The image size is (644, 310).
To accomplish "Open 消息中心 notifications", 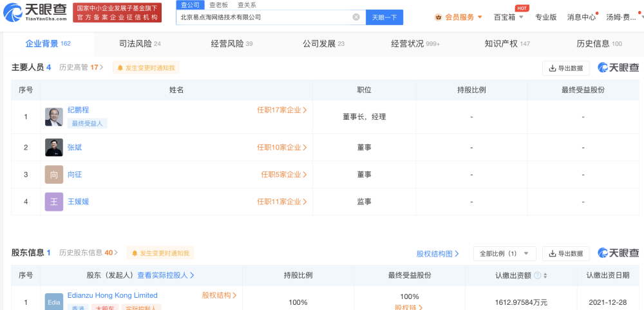I will click(x=581, y=17).
